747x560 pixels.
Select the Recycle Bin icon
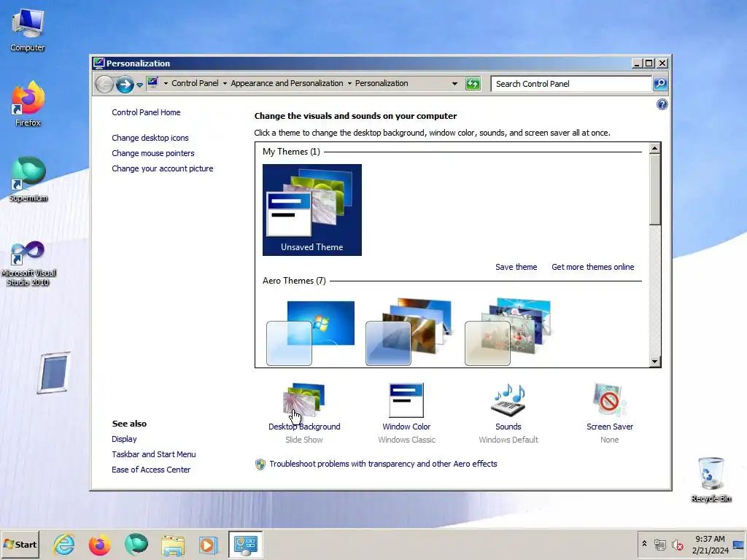pyautogui.click(x=711, y=480)
